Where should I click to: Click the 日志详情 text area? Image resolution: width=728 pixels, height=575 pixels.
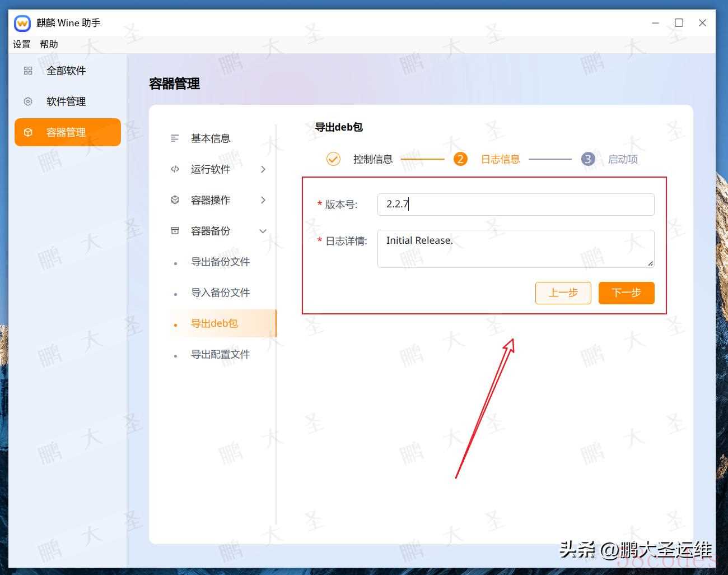tap(515, 248)
